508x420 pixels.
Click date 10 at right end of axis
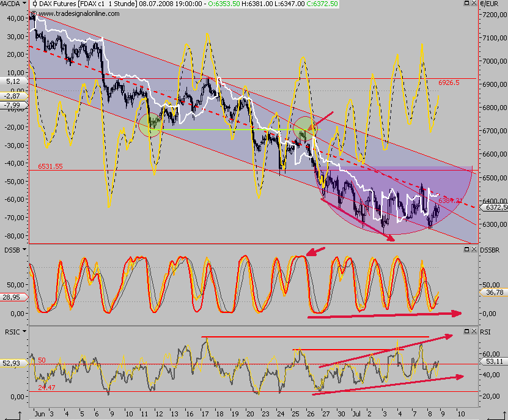(461, 414)
